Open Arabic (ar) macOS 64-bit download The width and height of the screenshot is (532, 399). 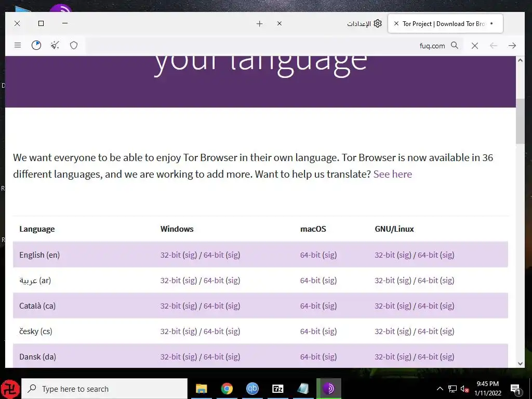(x=310, y=280)
